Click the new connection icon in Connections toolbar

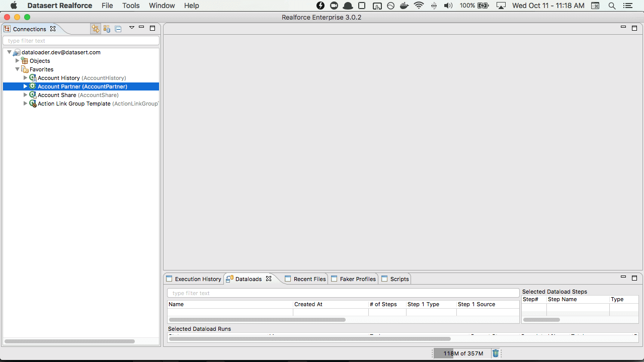pos(107,29)
